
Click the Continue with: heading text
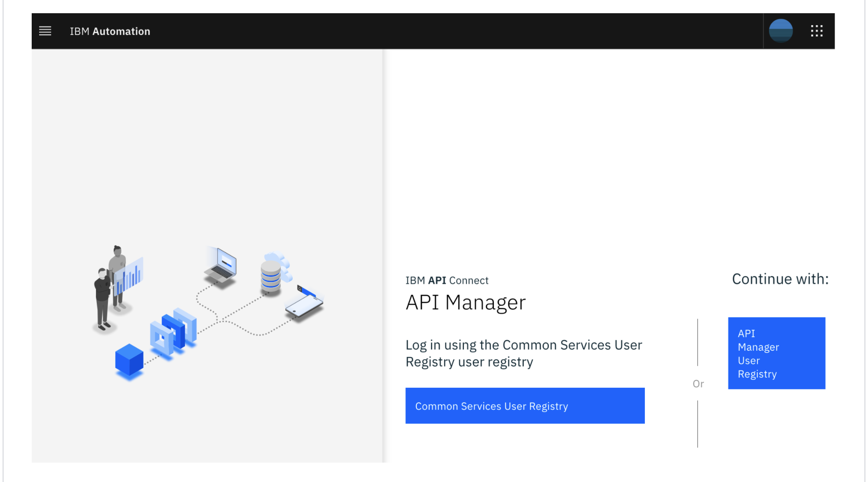780,278
